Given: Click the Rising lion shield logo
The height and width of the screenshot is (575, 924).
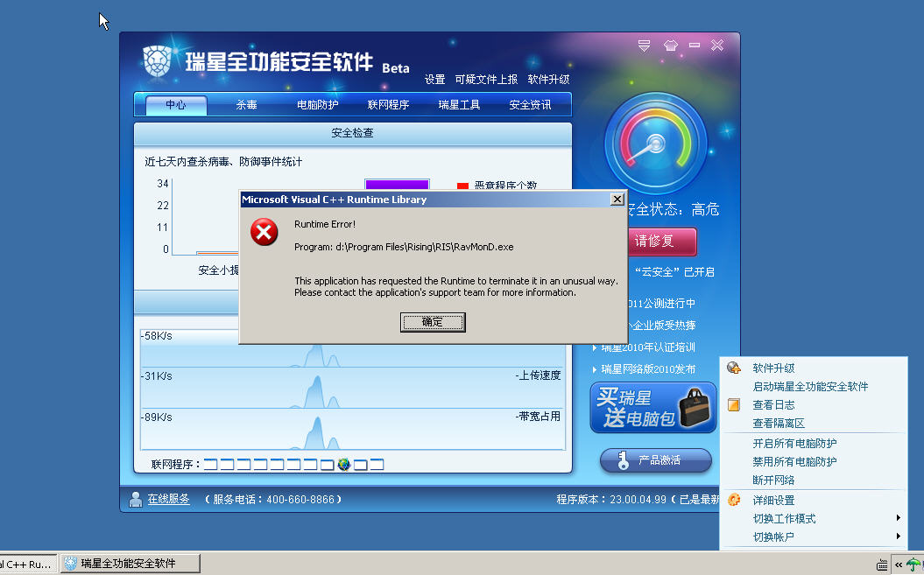Looking at the screenshot, I should (158, 61).
